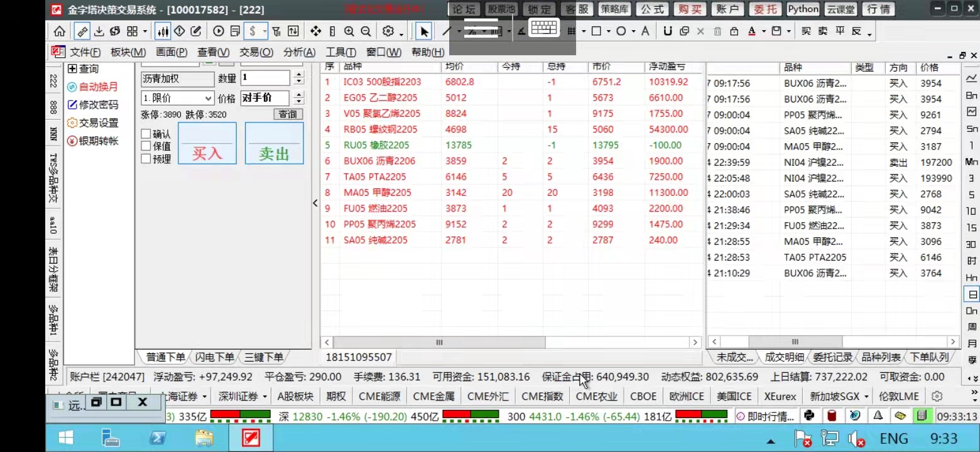Select the ellipse drawing tool
This screenshot has width=980, height=452.
point(621,31)
